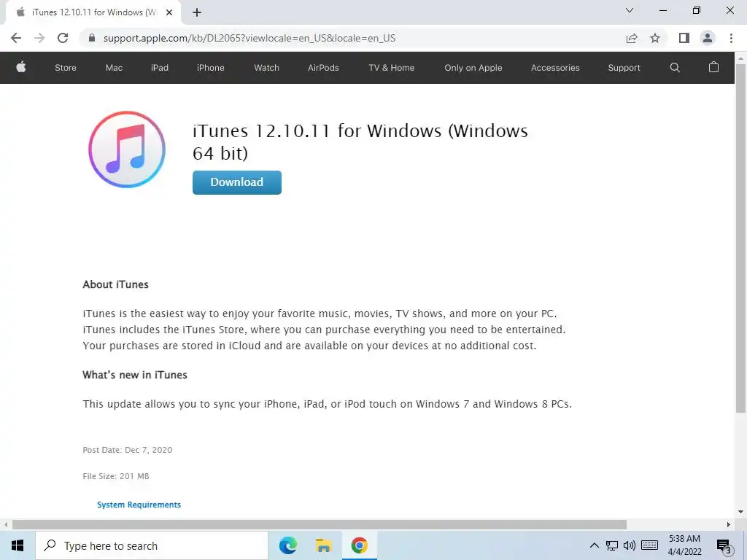Click Post Date: Dec 7, 2020 text
This screenshot has width=747, height=560.
click(127, 450)
